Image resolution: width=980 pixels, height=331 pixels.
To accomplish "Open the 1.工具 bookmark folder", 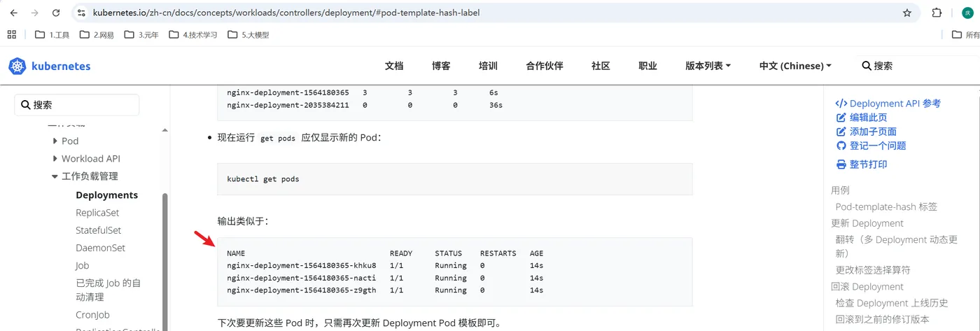I will 52,34.
